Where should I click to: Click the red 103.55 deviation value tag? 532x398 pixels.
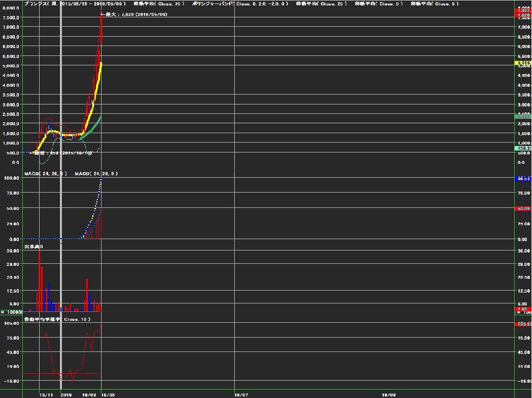tap(524, 324)
